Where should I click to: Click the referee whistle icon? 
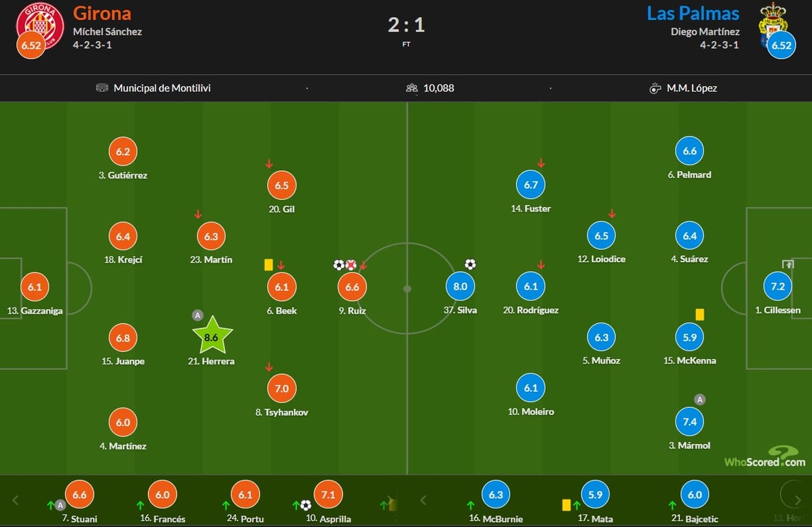click(655, 88)
